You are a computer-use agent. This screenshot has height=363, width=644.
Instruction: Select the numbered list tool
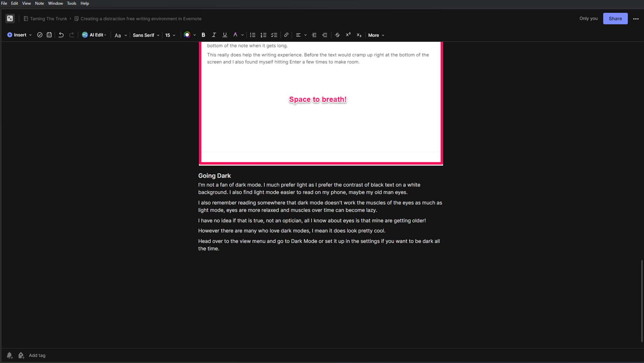pyautogui.click(x=263, y=35)
